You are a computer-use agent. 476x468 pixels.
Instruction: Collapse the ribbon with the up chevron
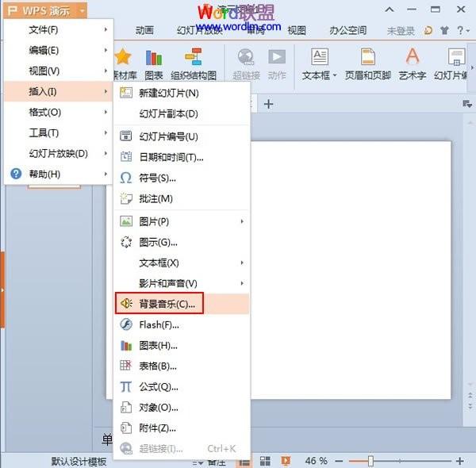point(390,10)
